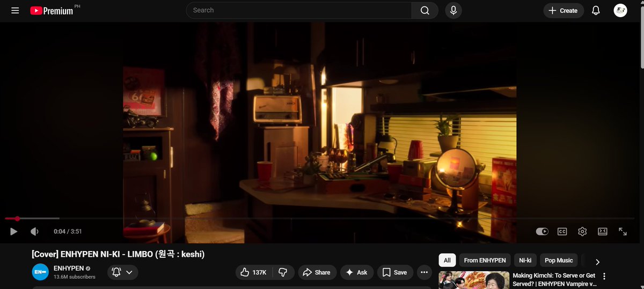Expand the subscription notification dropdown
Screen dimensions: 644x289
[122, 272]
